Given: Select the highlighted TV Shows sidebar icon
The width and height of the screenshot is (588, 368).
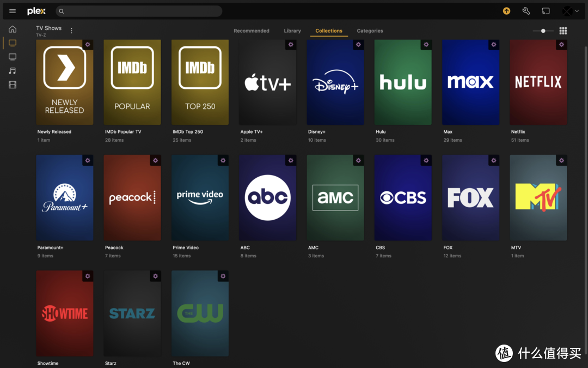Looking at the screenshot, I should click(x=13, y=43).
